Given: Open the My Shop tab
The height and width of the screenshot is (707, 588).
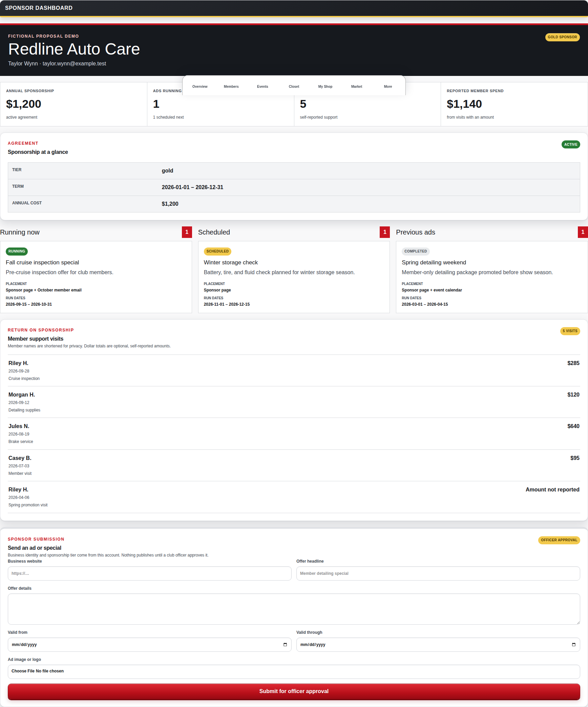Looking at the screenshot, I should coord(325,86).
